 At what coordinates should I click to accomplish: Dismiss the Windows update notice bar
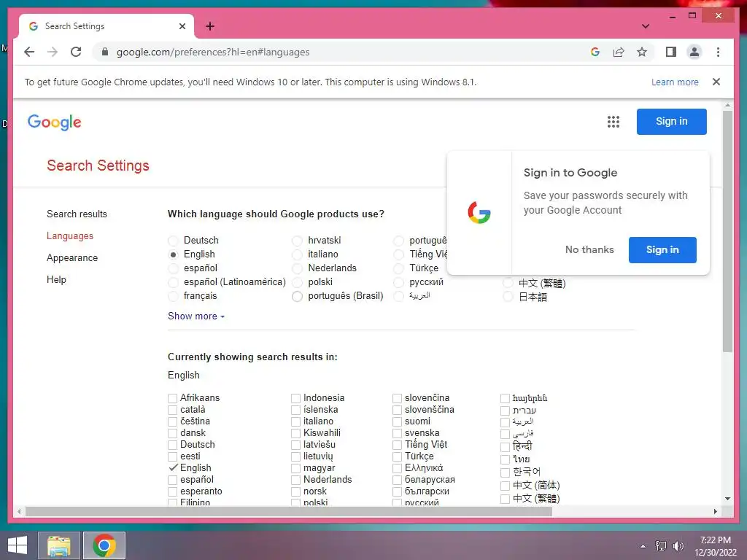716,82
